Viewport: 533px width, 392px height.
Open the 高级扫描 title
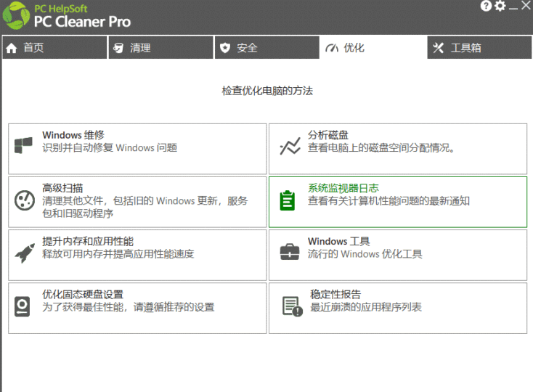62,188
